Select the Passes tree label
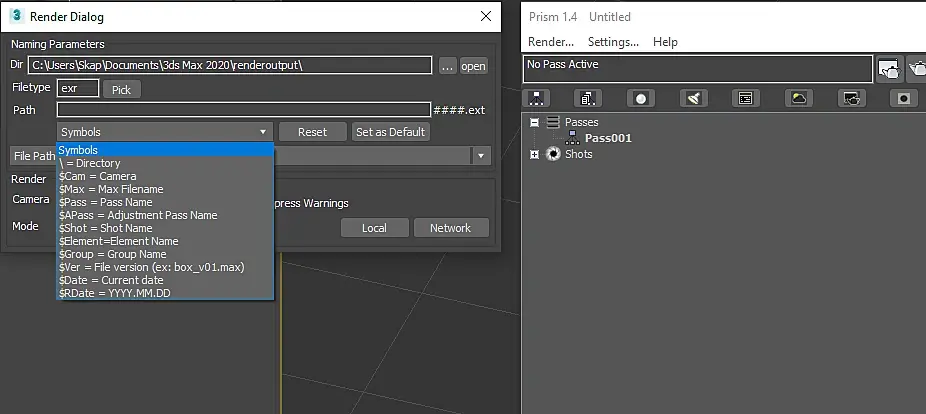This screenshot has width=926, height=414. 582,122
